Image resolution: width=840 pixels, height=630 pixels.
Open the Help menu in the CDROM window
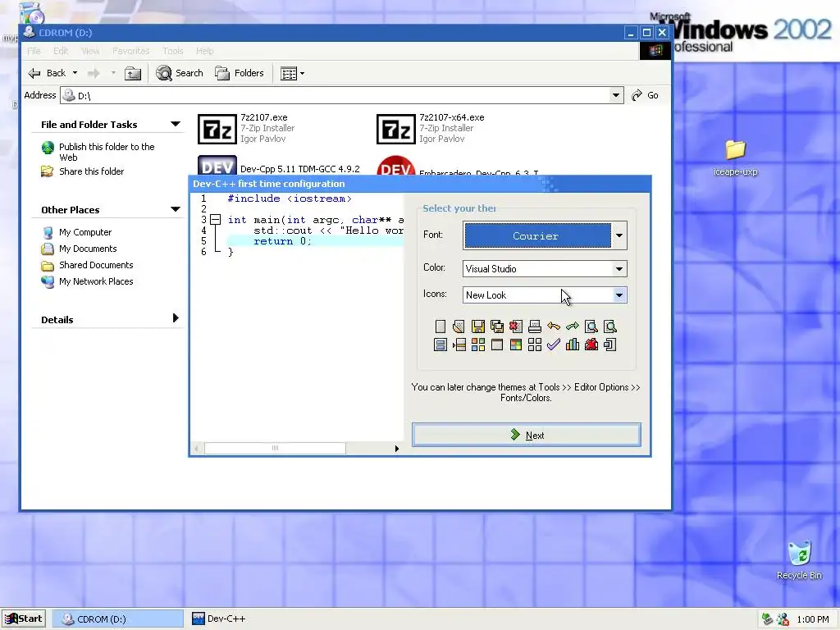(204, 51)
